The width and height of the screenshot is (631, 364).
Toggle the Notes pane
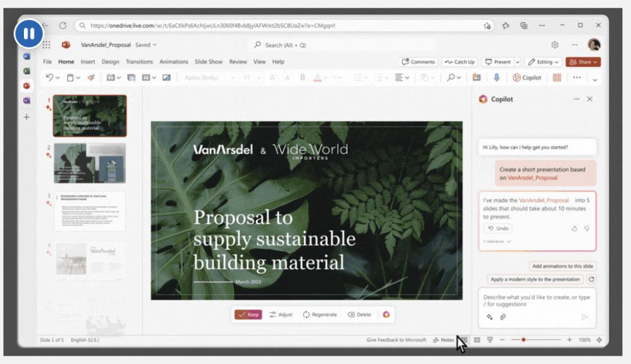pos(443,340)
